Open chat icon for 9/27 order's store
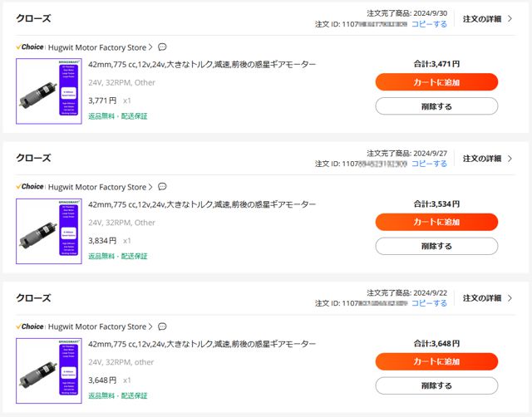 click(162, 187)
